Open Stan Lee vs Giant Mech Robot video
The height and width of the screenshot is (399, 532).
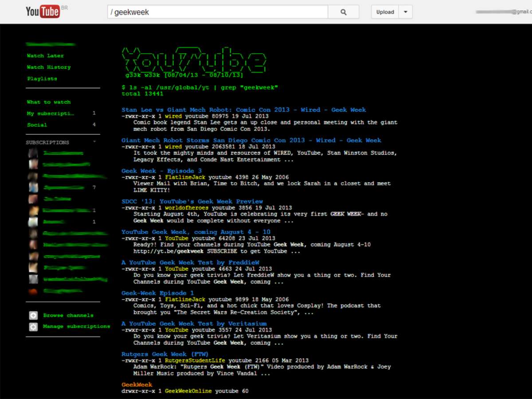click(x=244, y=110)
